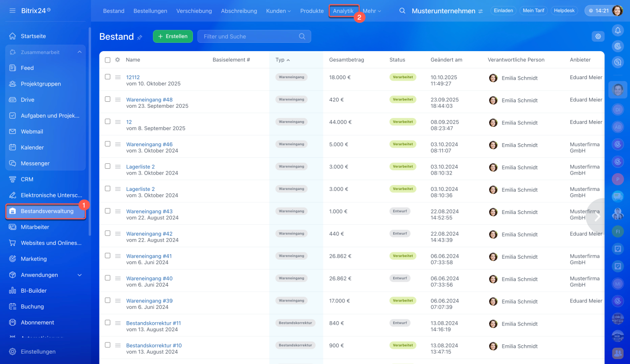Select the checkbox for row 12112
The height and width of the screenshot is (364, 630).
[108, 77]
